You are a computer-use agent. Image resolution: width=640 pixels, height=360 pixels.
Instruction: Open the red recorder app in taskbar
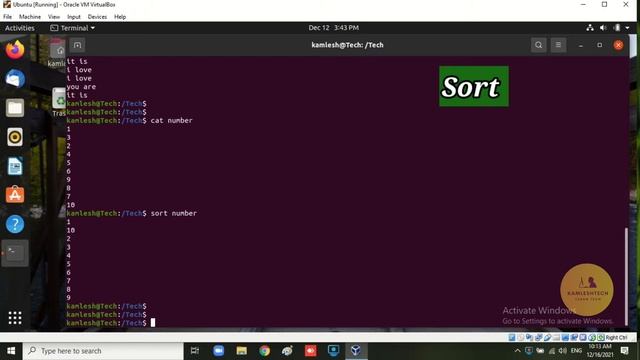pyautogui.click(x=310, y=351)
